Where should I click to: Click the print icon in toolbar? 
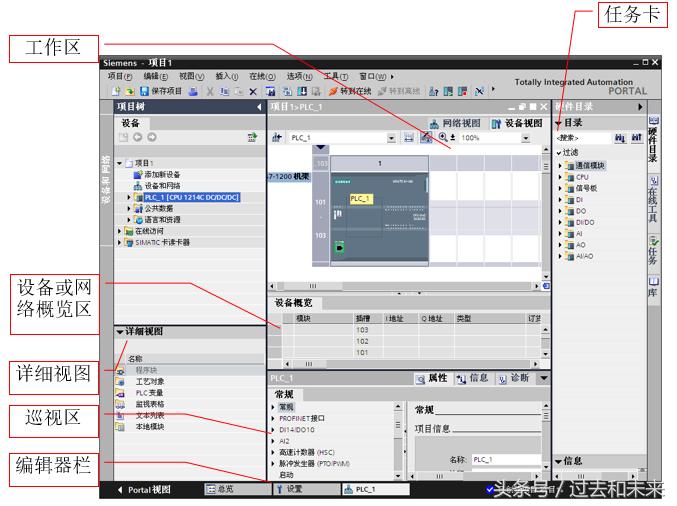[x=193, y=91]
